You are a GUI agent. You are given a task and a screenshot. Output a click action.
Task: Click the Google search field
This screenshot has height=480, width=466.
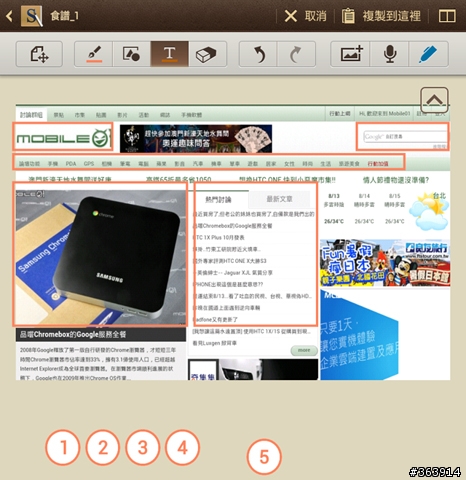[405, 136]
